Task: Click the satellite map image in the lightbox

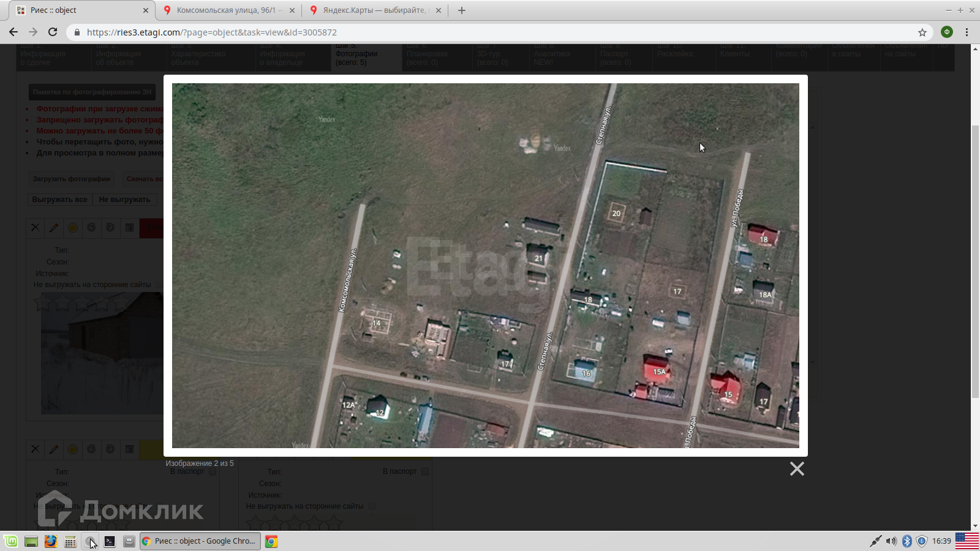Action: 485,266
